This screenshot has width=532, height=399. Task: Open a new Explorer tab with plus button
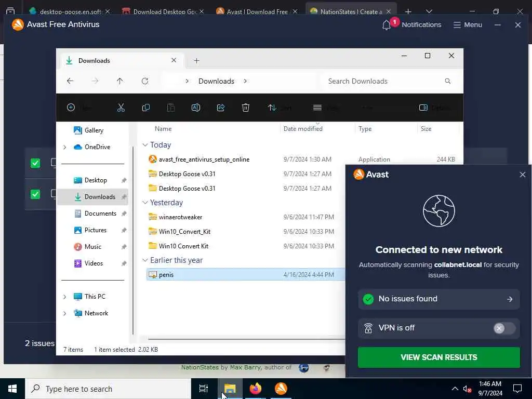196,61
